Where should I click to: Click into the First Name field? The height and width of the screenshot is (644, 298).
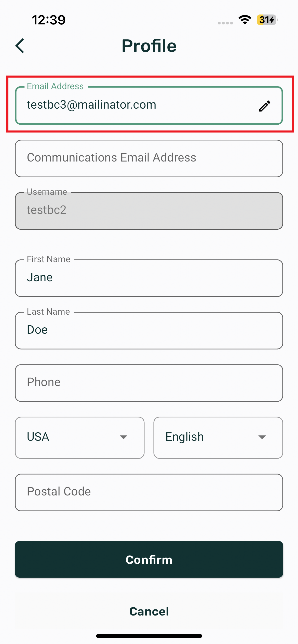click(149, 278)
